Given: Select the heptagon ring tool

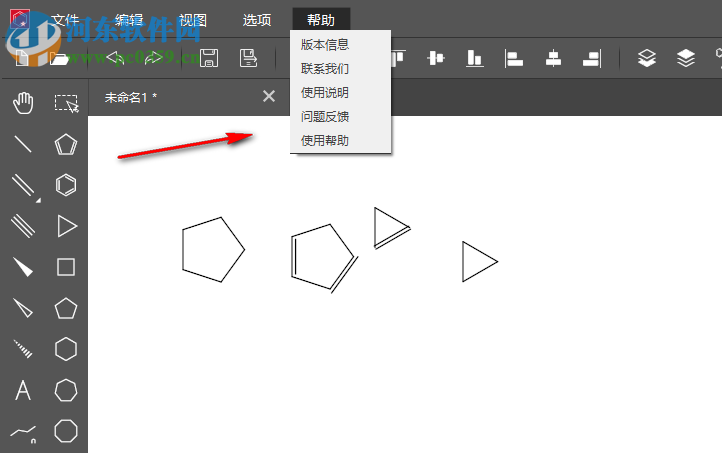Looking at the screenshot, I should [66, 390].
